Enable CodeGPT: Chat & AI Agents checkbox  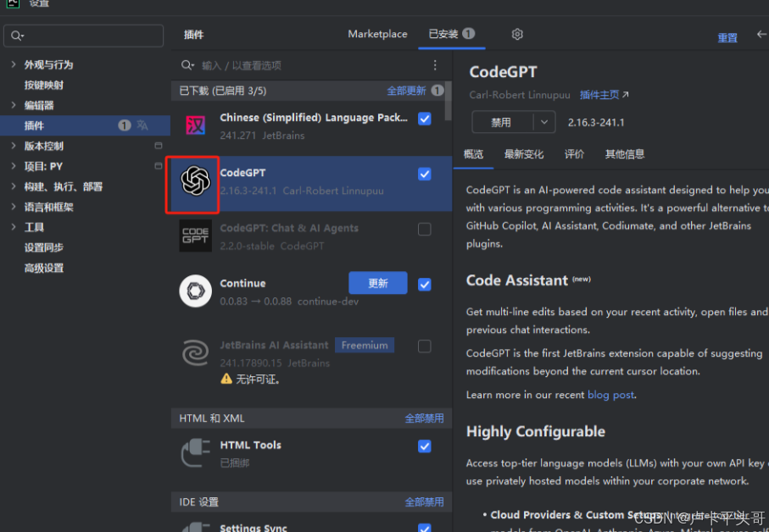424,230
